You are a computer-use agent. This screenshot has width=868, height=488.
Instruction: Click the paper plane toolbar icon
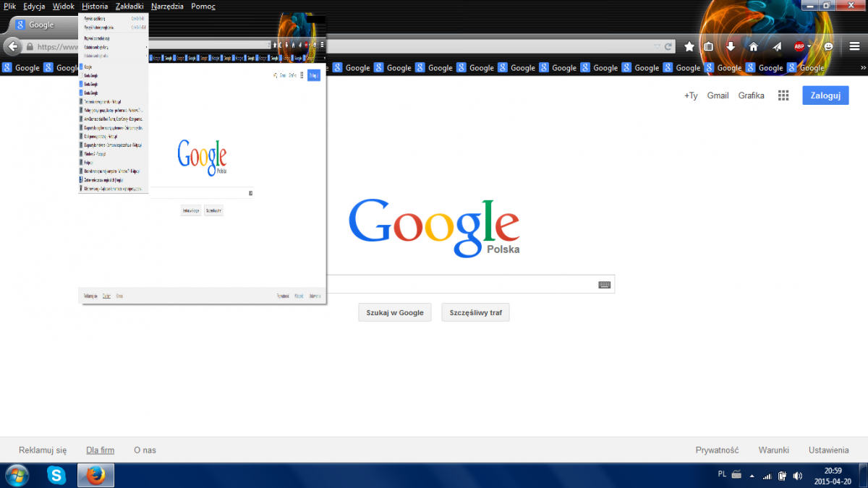coord(777,46)
